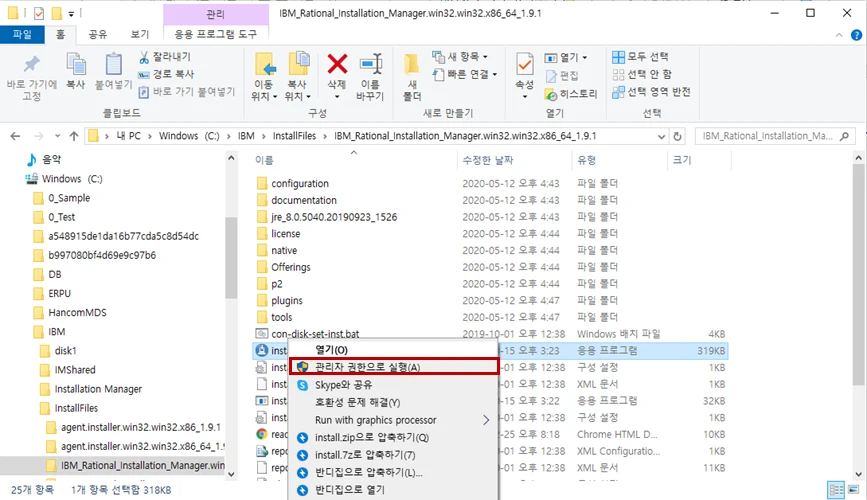Click the up-arrow parent folder button

point(74,136)
